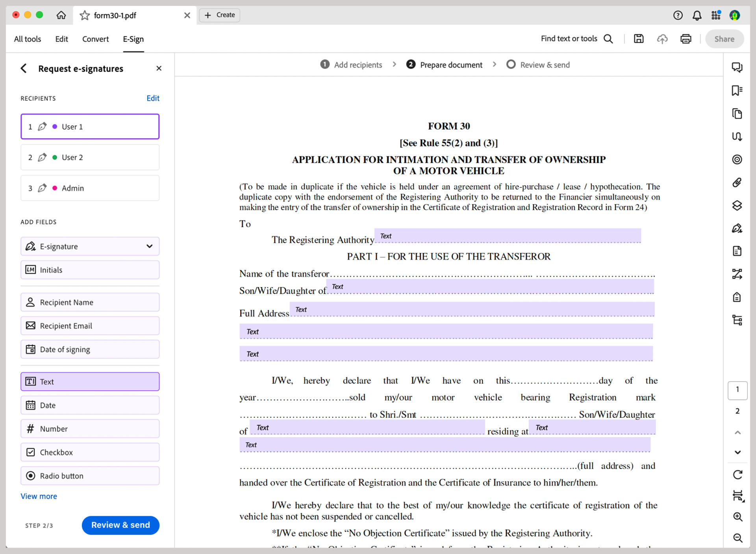Open the Comments panel in the right sidebar
756x554 pixels.
(737, 67)
